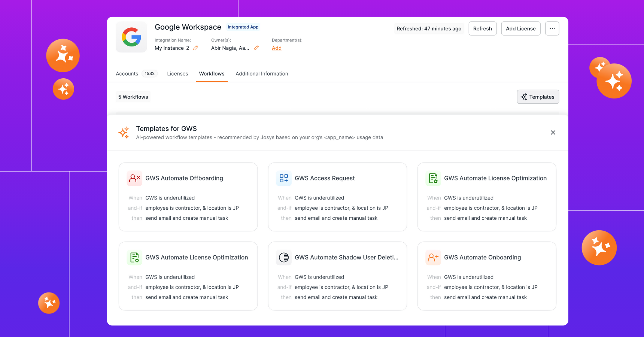Open the three-dots more options menu

tap(552, 28)
